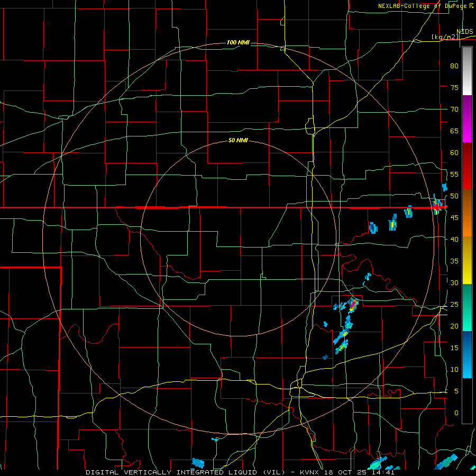The width and height of the screenshot is (476, 476).
Task: Click the legend value 15
Action: click(454, 348)
